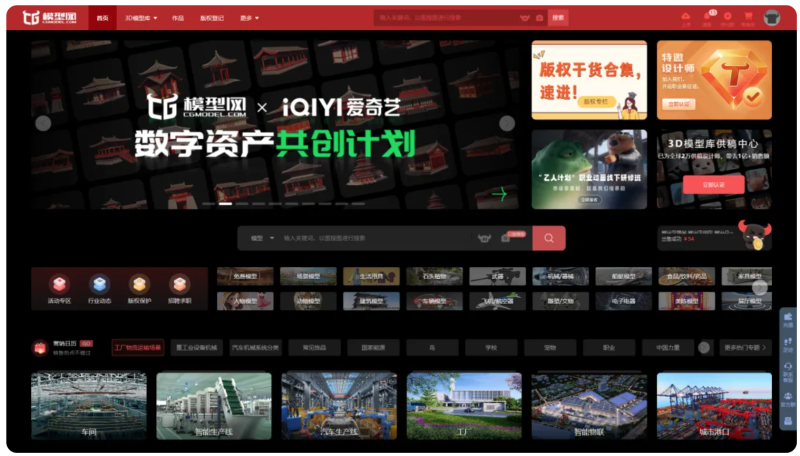
Task: Open the messages bell with badge
Action: pos(707,18)
